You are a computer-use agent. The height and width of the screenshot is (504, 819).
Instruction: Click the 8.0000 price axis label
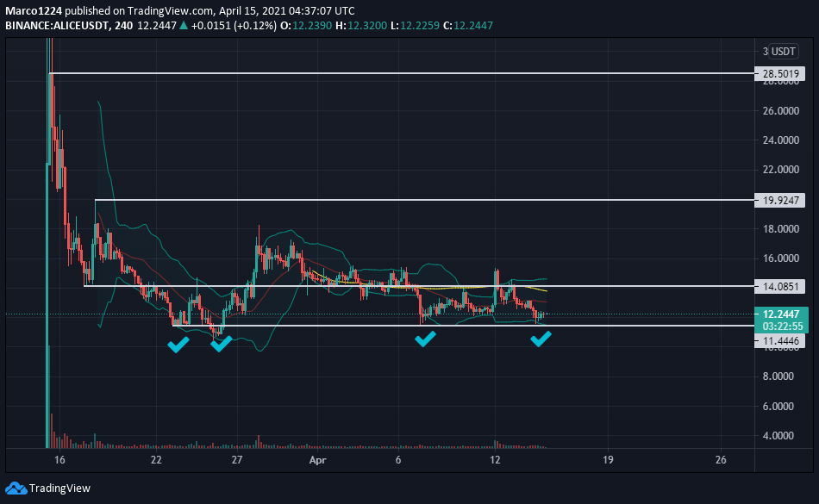point(778,376)
